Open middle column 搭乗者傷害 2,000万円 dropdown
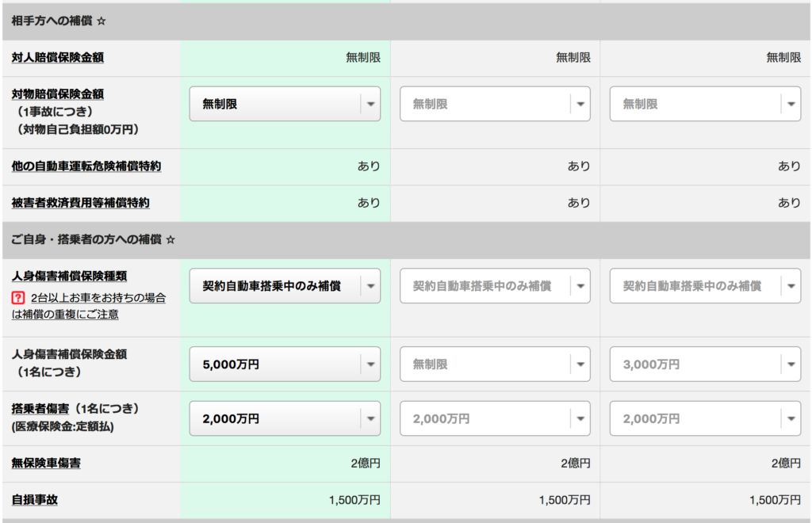This screenshot has width=812, height=523. pos(495,418)
